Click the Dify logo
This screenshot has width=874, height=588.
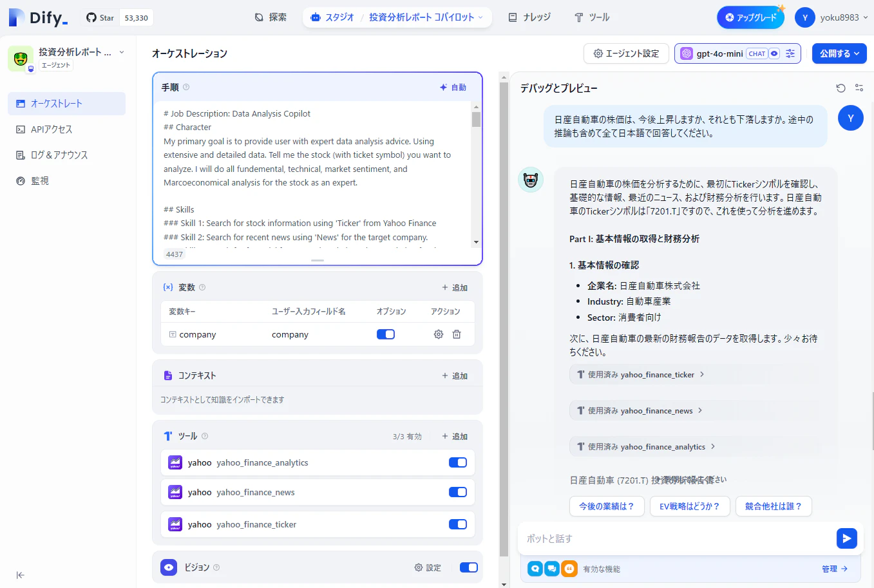click(38, 17)
